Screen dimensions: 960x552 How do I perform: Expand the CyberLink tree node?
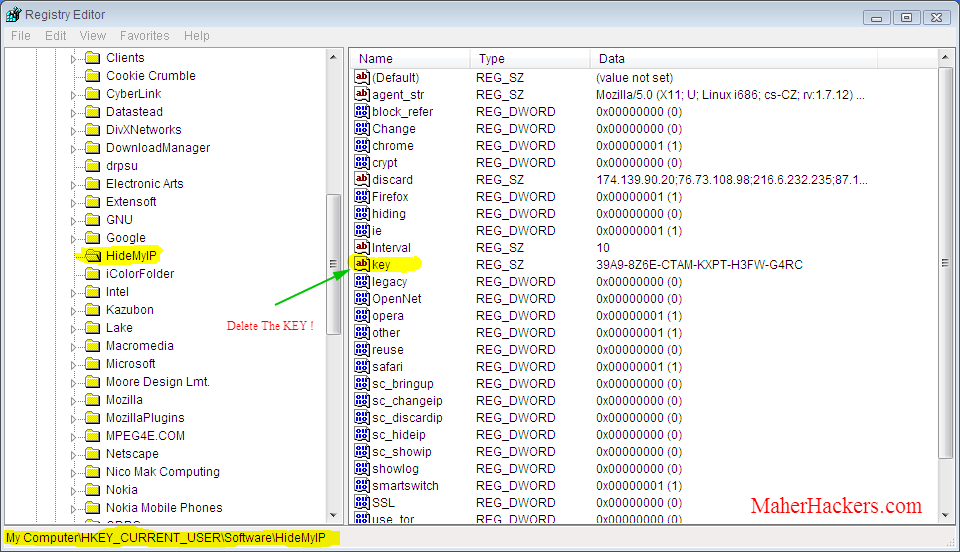point(73,95)
